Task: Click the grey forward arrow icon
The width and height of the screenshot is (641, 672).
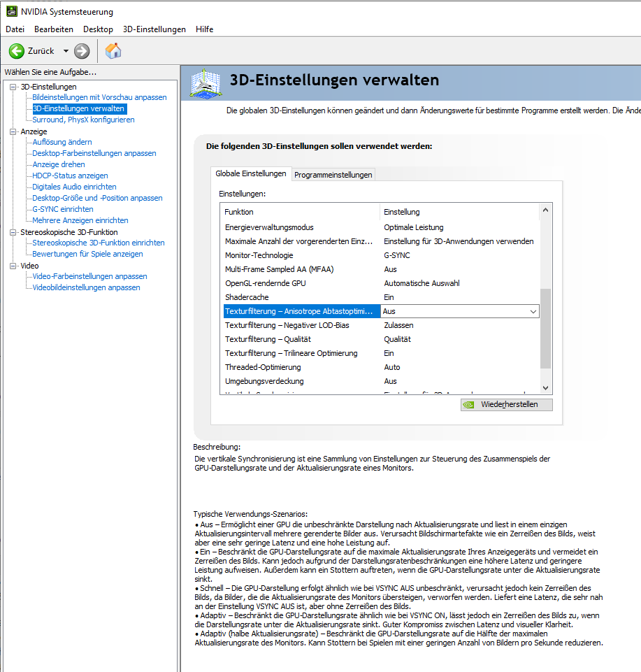Action: 82,51
